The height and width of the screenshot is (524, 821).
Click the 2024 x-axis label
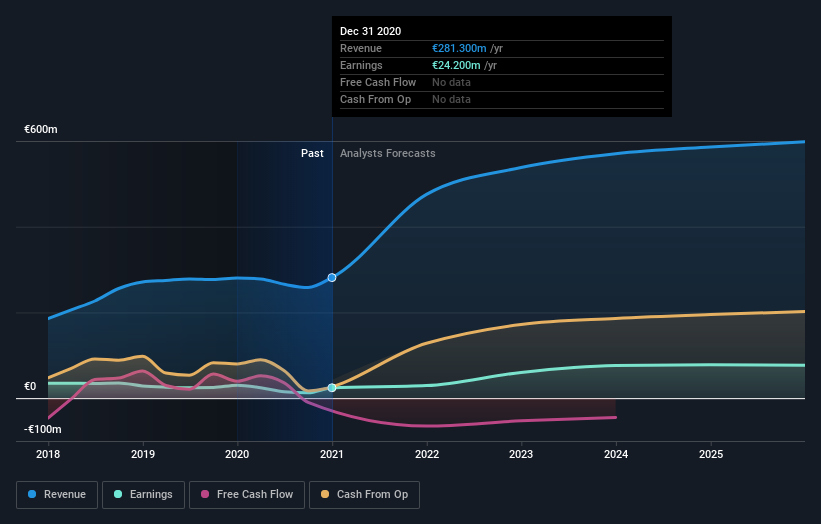(x=616, y=454)
